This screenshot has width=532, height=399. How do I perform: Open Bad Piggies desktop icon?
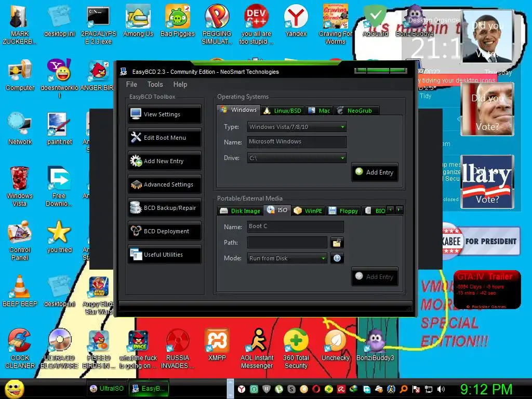pos(178,21)
